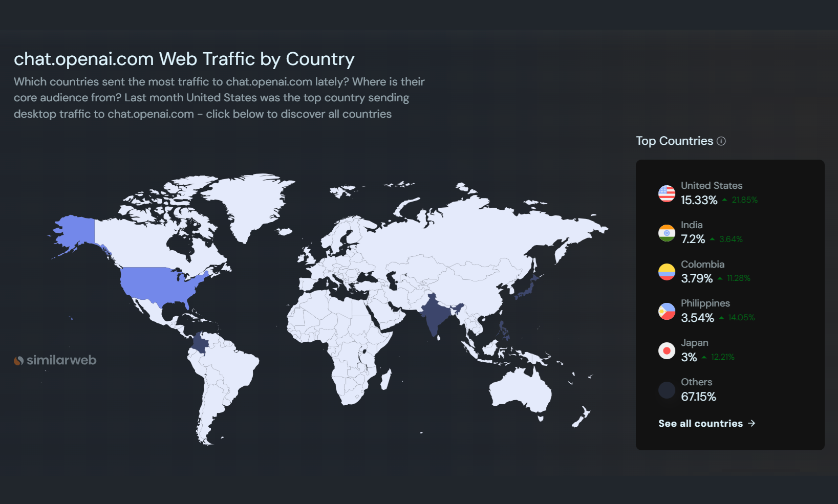Select Colombia on the world map
Viewport: 838px width, 504px height.
coord(201,343)
